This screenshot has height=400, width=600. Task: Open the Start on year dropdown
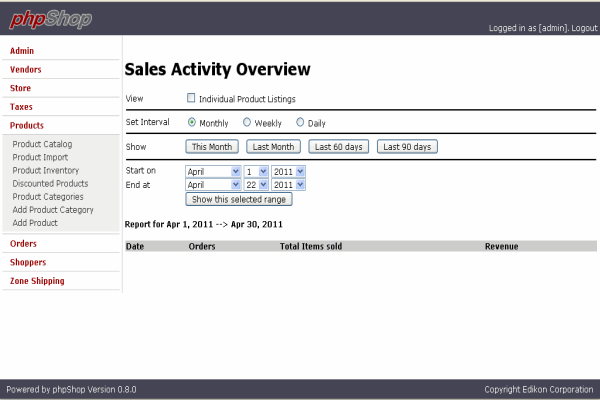288,171
